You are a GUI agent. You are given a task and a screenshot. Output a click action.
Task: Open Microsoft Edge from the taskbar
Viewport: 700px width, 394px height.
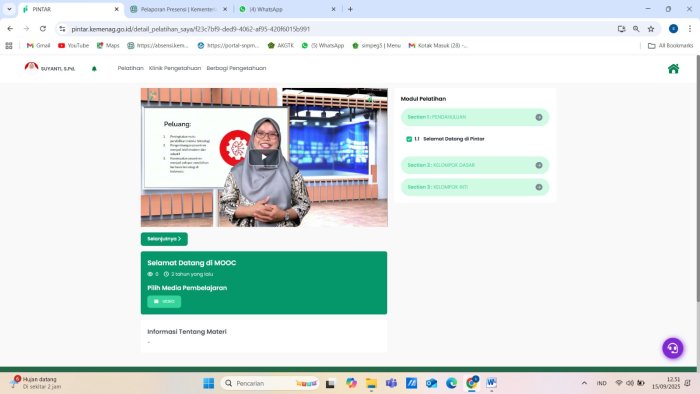451,383
